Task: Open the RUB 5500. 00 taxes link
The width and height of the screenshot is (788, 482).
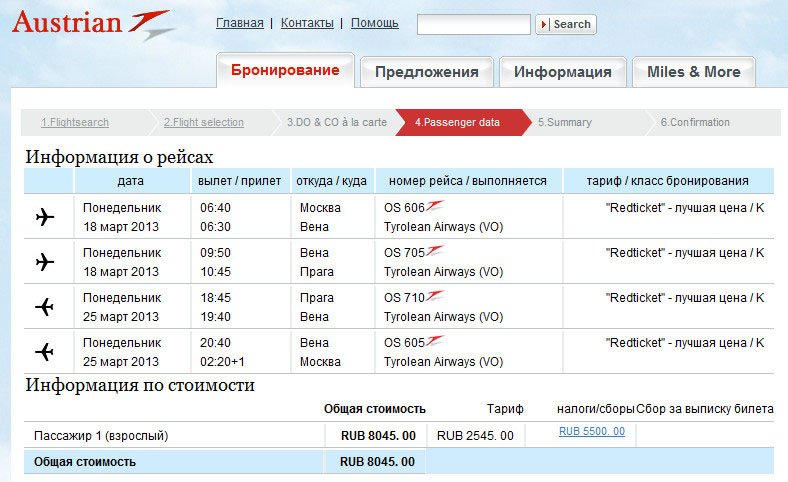Action: [592, 431]
